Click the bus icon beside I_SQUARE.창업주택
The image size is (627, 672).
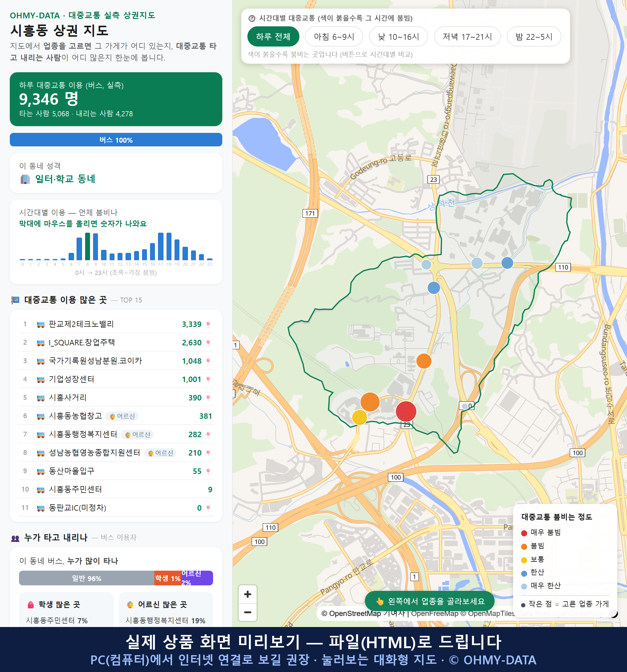[40, 343]
